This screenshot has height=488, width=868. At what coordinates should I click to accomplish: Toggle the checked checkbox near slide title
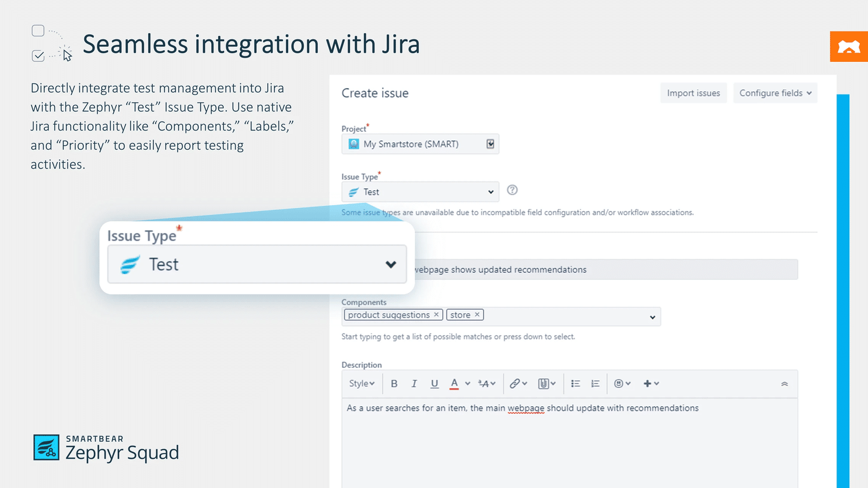tap(38, 56)
